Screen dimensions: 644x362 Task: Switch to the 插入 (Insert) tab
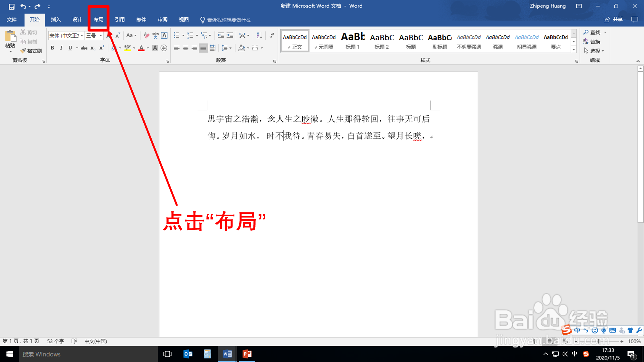56,20
